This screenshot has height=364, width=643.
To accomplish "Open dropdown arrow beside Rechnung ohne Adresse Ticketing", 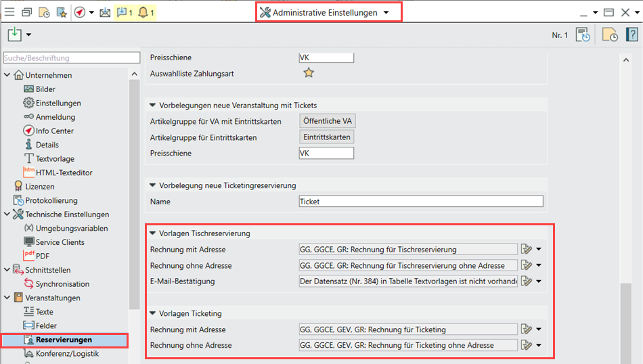I will pyautogui.click(x=539, y=345).
